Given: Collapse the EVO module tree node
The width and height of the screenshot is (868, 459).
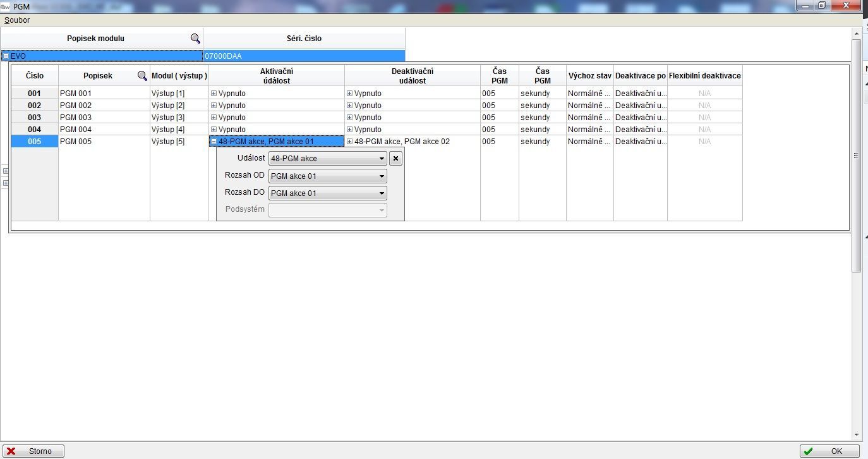Looking at the screenshot, I should coord(6,56).
